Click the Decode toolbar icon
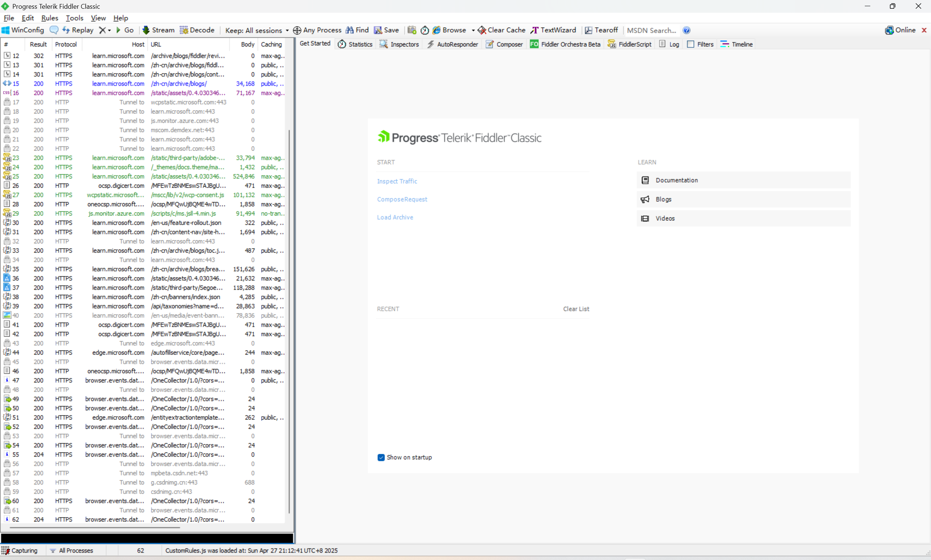The image size is (931, 560). [184, 30]
